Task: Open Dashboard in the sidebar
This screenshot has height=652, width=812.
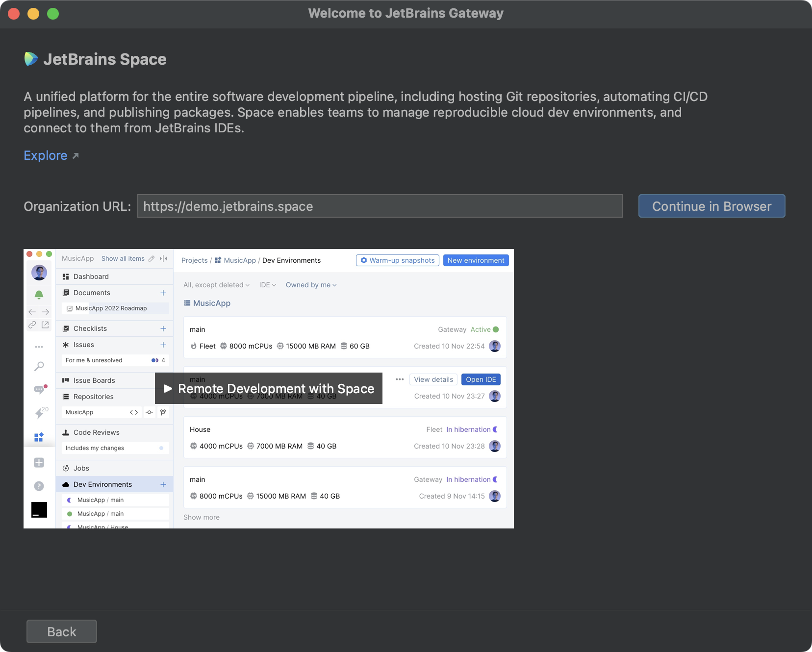Action: point(91,276)
